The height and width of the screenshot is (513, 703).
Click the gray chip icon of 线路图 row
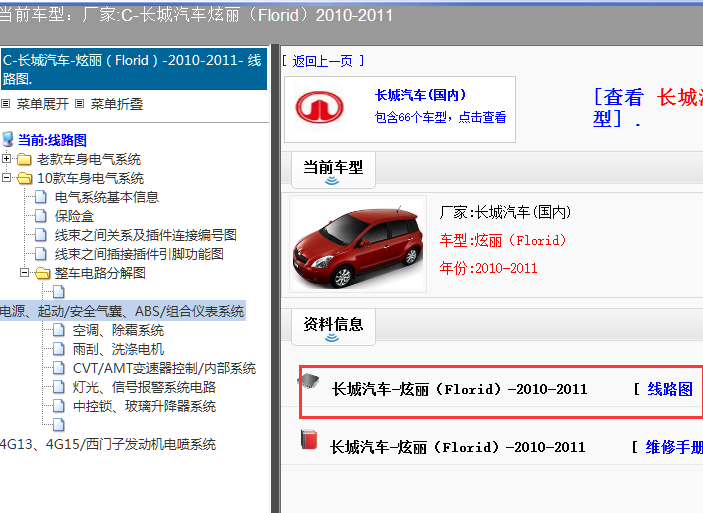tap(308, 381)
